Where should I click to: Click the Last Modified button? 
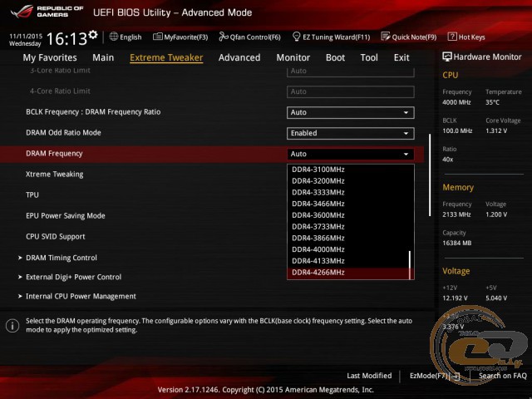click(x=369, y=376)
